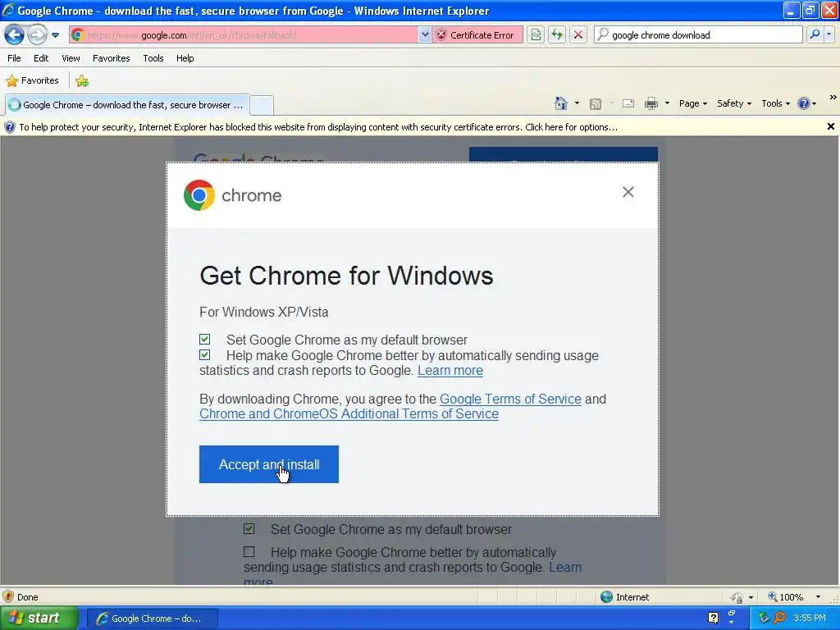The width and height of the screenshot is (840, 630).
Task: Uncheck usage statistics checkbox in the dialog
Action: point(204,354)
